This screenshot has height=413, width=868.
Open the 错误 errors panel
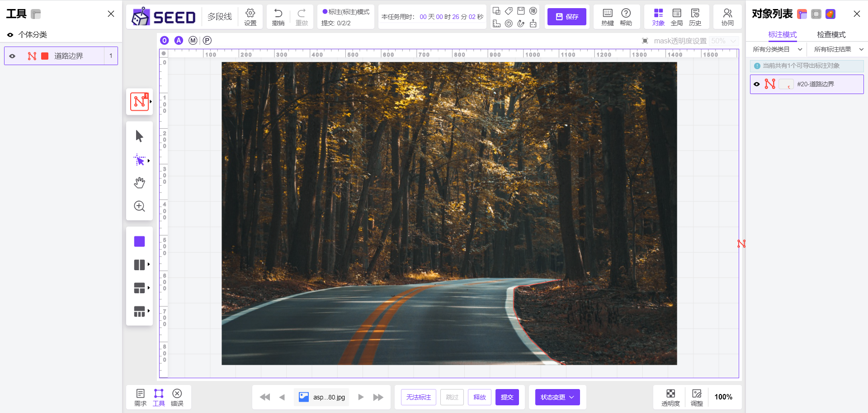tap(177, 397)
